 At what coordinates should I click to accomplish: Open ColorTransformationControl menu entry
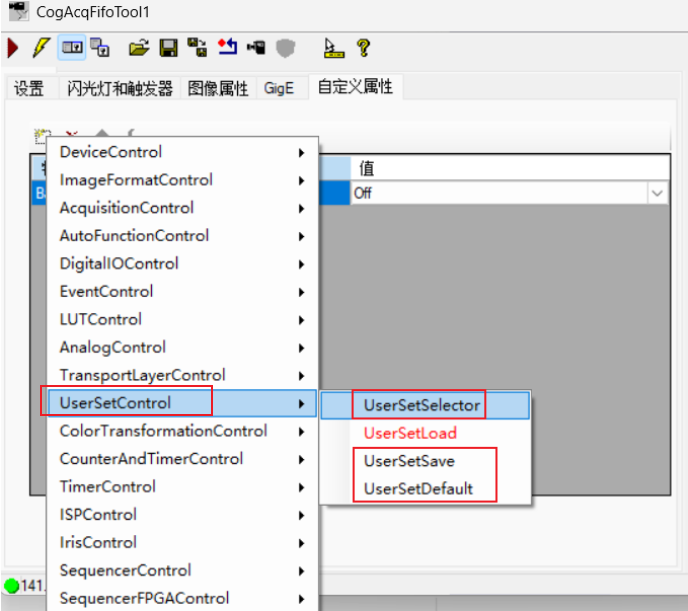(182, 431)
